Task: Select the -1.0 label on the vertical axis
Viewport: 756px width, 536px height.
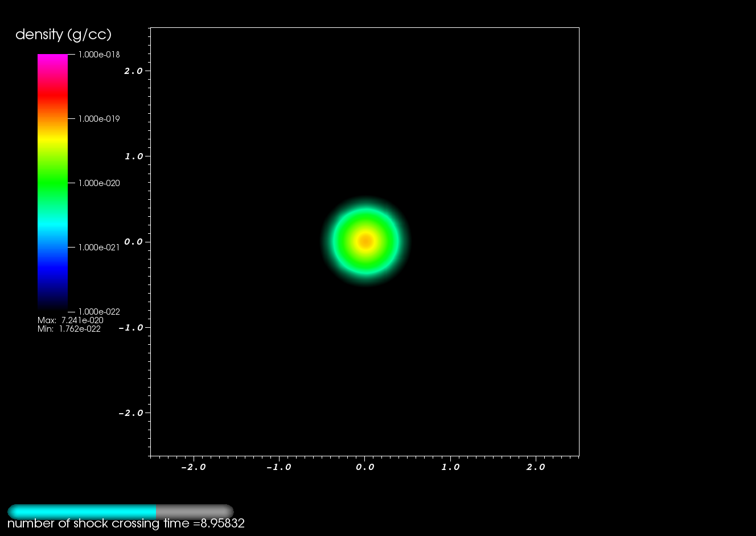Action: 130,328
